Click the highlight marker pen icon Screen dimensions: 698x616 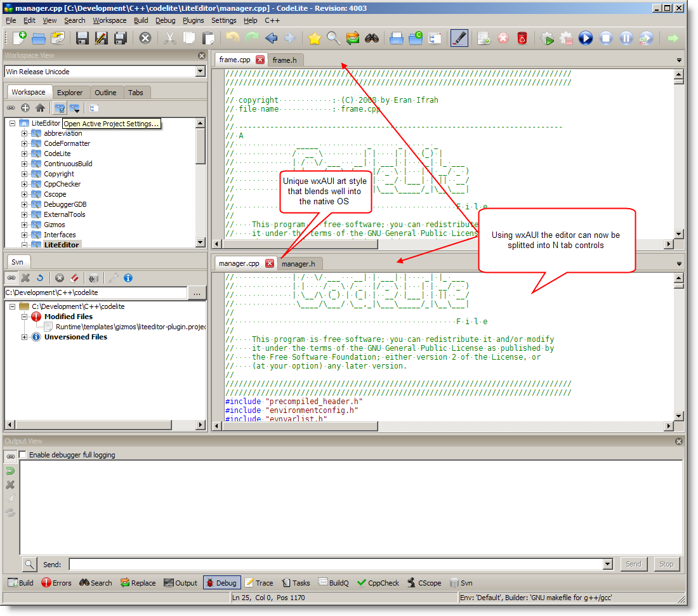pyautogui.click(x=459, y=38)
